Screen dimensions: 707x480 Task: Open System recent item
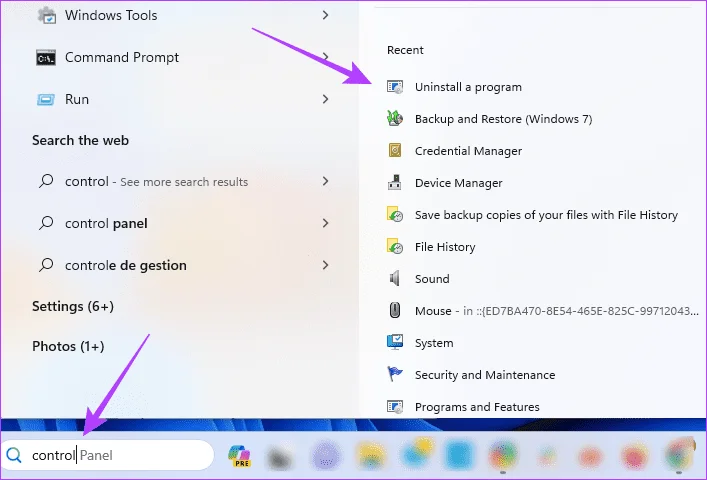point(434,343)
